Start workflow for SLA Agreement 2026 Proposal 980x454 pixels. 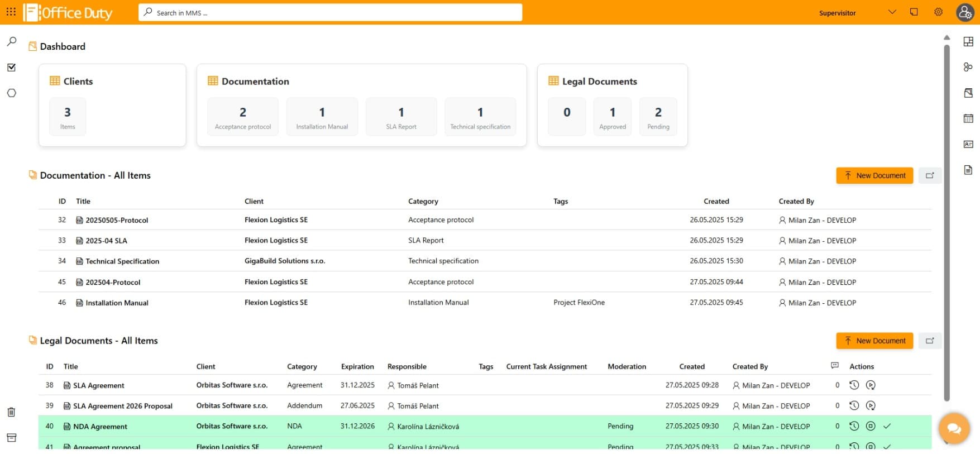pyautogui.click(x=871, y=405)
